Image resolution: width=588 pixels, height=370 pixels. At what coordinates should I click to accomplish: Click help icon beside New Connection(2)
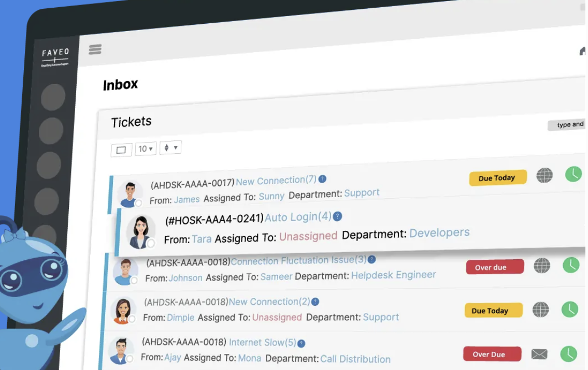pos(315,302)
